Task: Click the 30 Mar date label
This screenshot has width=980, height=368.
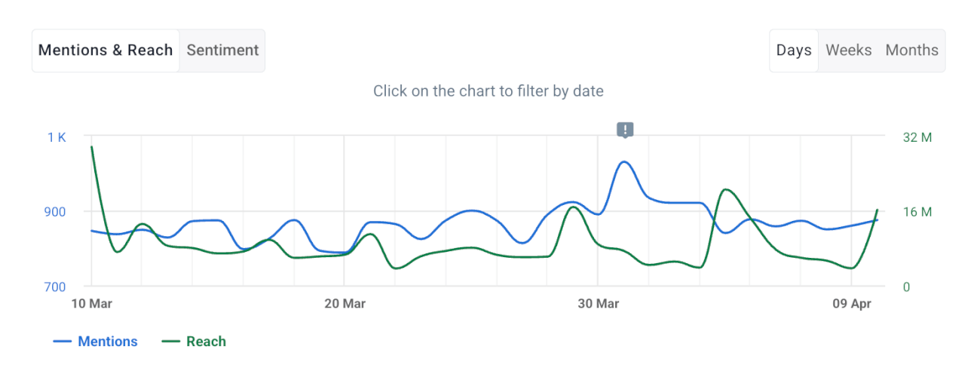Action: [598, 304]
